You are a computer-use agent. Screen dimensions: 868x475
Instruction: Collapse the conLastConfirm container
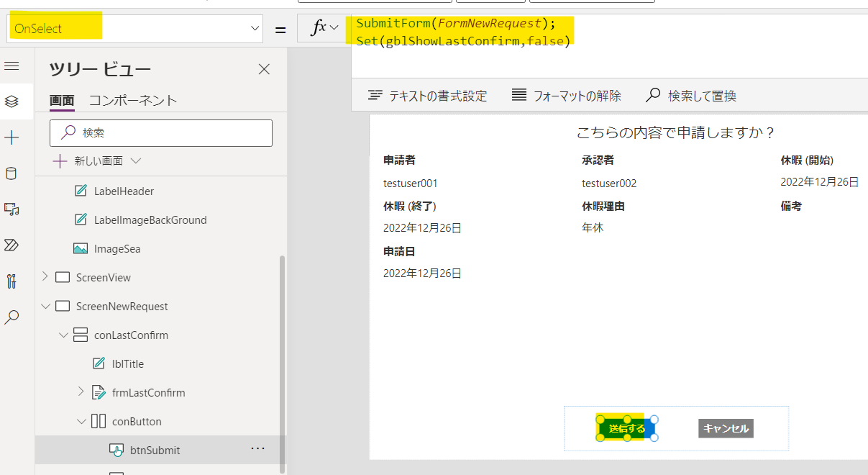(63, 335)
